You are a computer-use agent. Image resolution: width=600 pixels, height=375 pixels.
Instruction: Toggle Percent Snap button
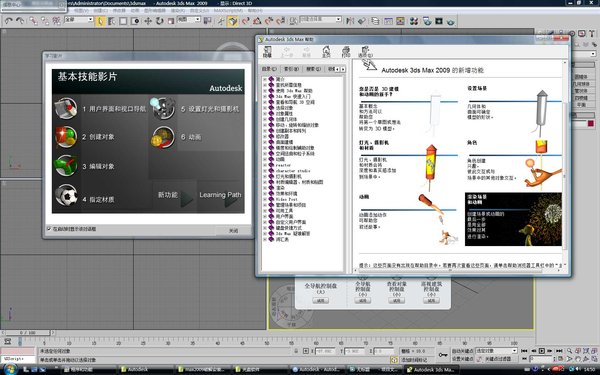pos(269,21)
